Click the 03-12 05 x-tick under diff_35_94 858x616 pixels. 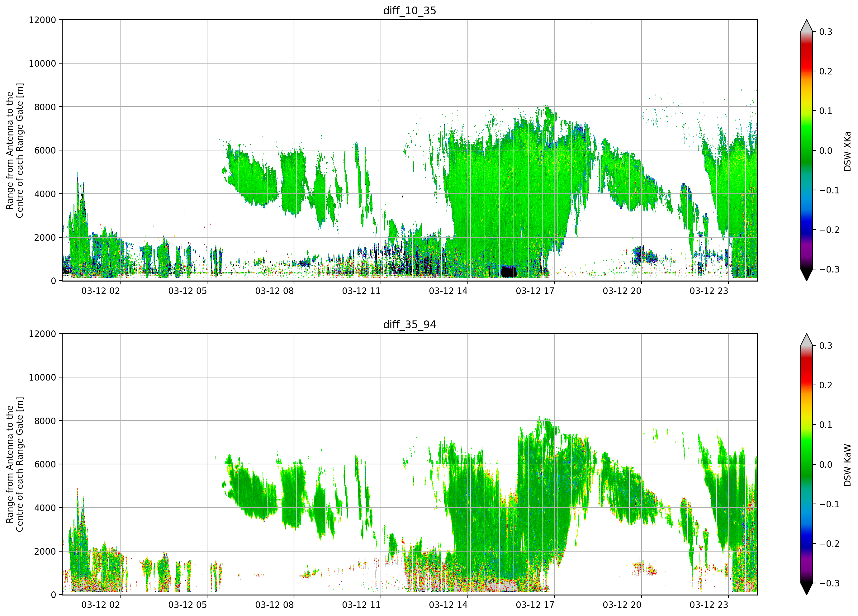(x=188, y=605)
